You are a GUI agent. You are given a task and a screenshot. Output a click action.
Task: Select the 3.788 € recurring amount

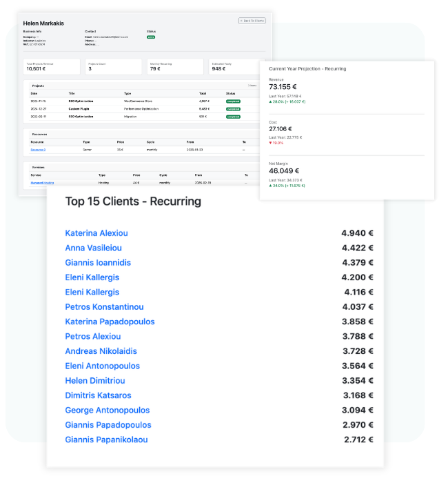click(x=358, y=337)
